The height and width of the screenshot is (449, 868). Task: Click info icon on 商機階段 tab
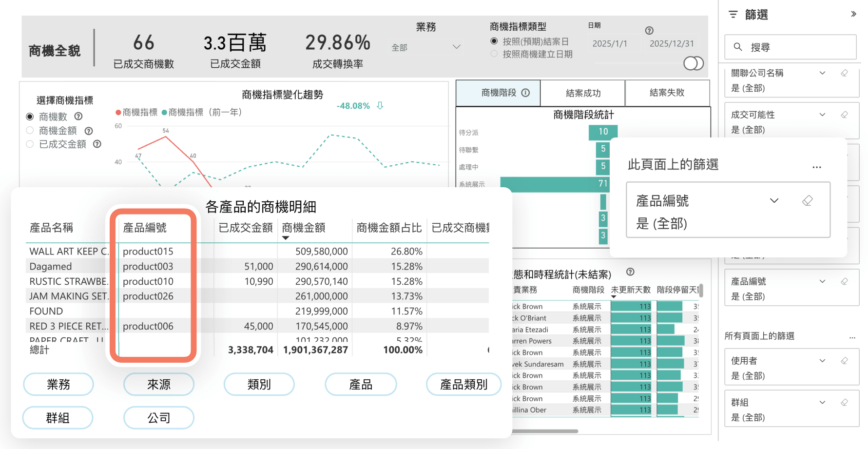click(525, 93)
